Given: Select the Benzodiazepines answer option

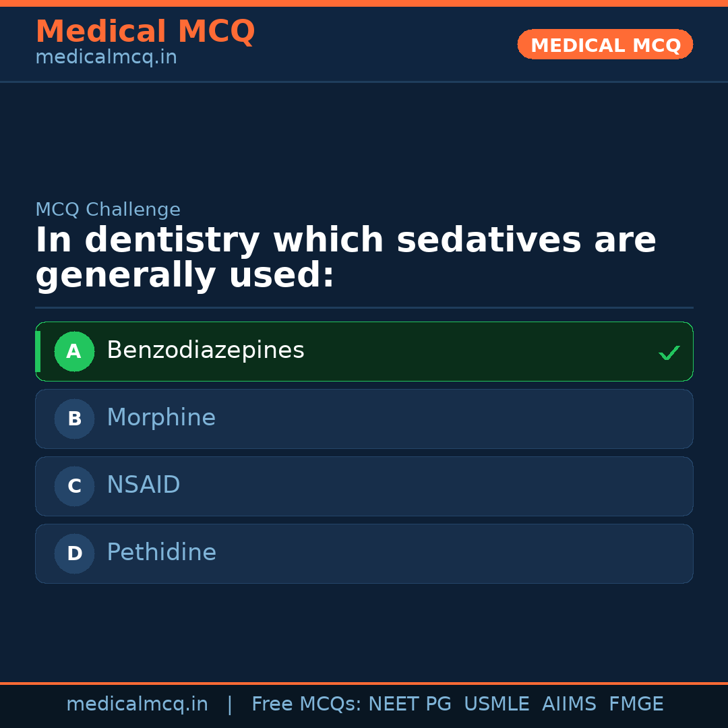Looking at the screenshot, I should (x=206, y=351).
